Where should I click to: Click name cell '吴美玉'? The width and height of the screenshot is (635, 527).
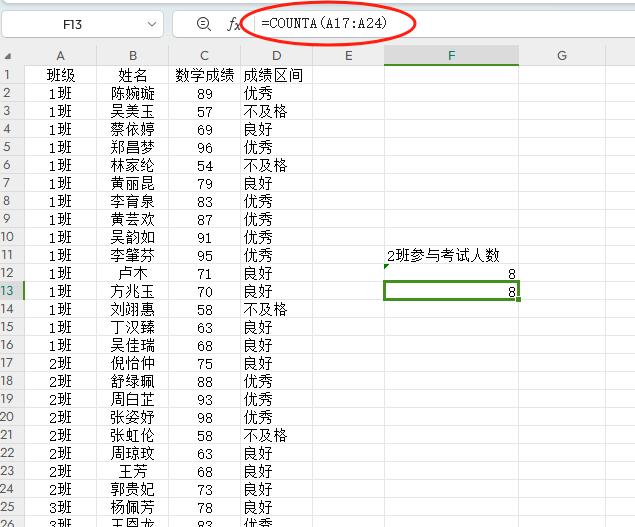coord(132,111)
